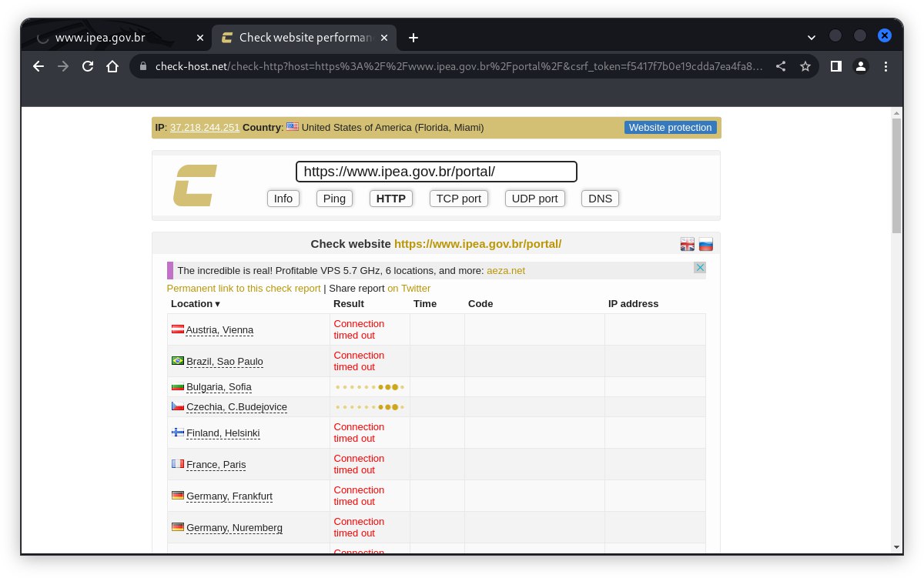The width and height of the screenshot is (924, 578).
Task: Open the profile account icon
Action: [x=861, y=66]
